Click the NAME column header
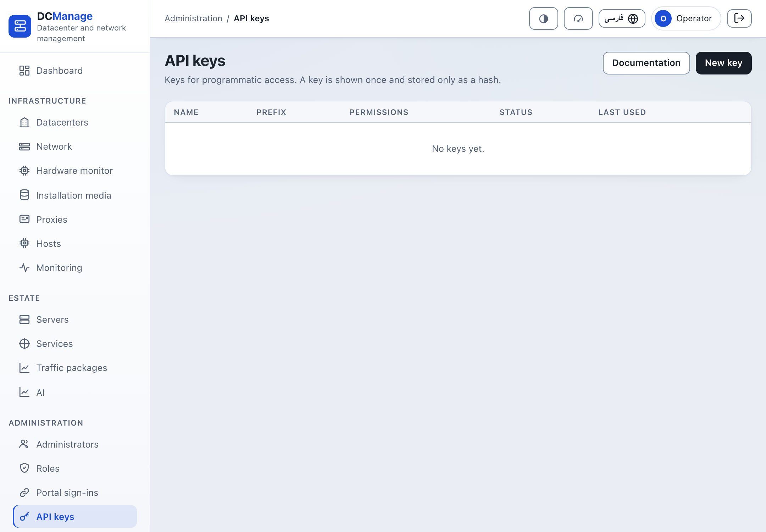766x532 pixels. pos(186,112)
